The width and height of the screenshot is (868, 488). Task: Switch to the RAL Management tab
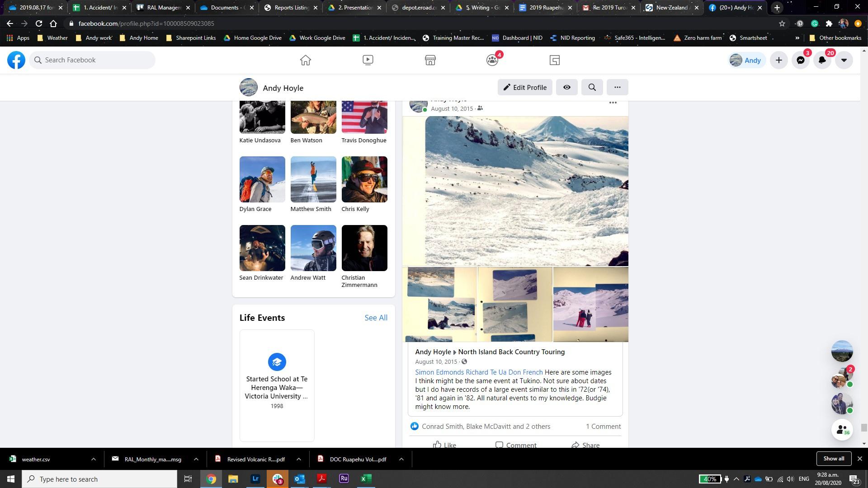pos(163,8)
